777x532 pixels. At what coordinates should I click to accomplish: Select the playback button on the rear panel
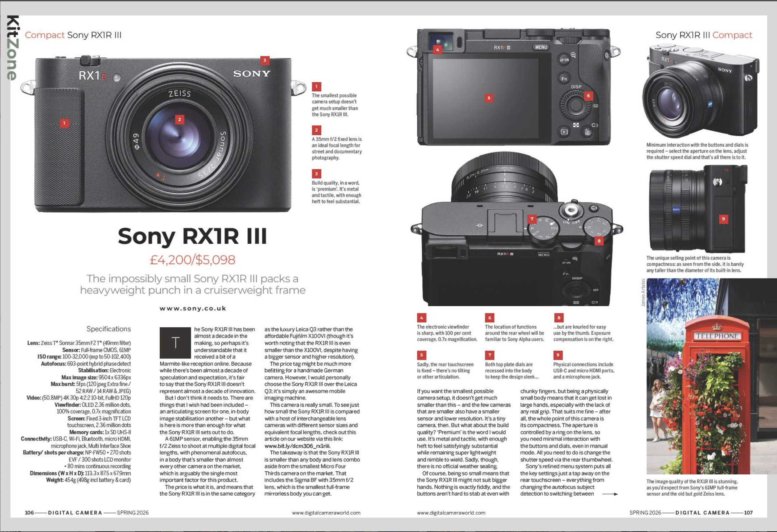[565, 132]
